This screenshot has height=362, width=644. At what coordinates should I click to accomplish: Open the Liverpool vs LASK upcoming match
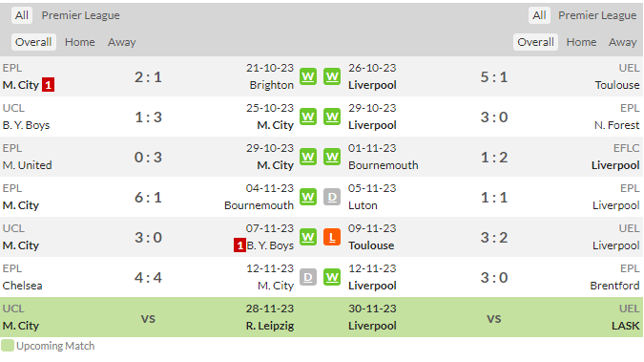tap(495, 317)
